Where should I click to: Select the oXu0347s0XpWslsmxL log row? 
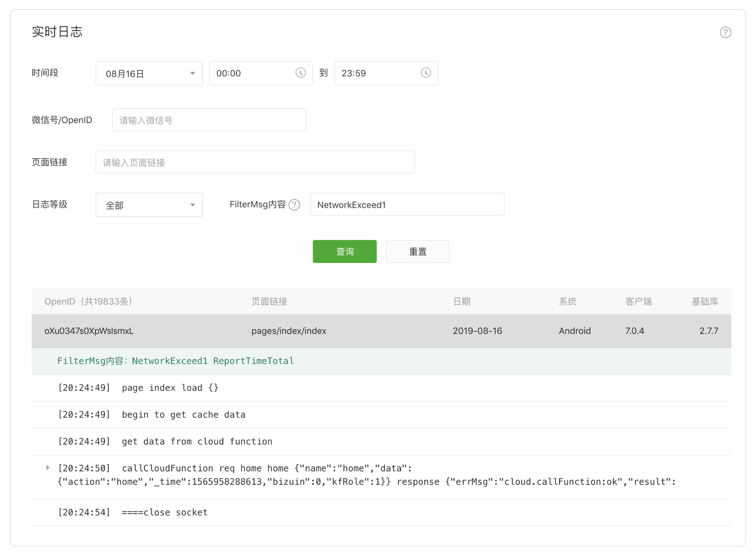381,331
